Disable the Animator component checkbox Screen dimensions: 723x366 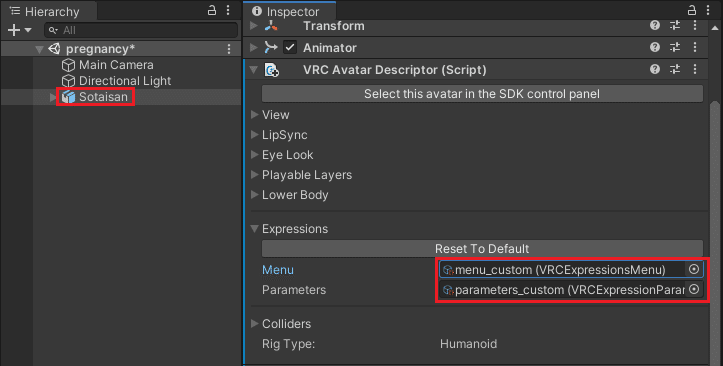point(290,47)
